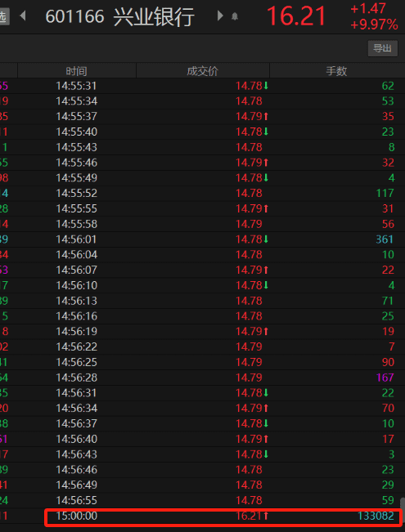The image size is (405, 532).
Task: Select the 14:55:52 row with 117 lots
Action: click(x=203, y=193)
